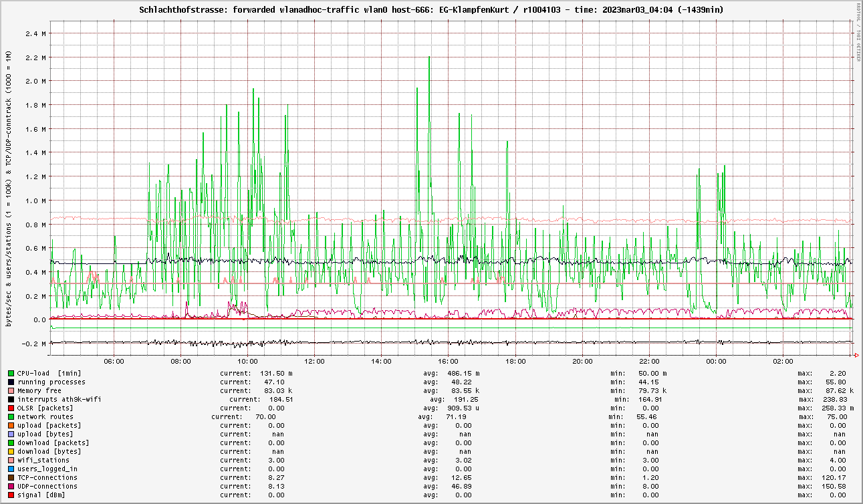The height and width of the screenshot is (504, 863).
Task: Click the magenta UDP-connections legend swatch
Action: coord(11,487)
